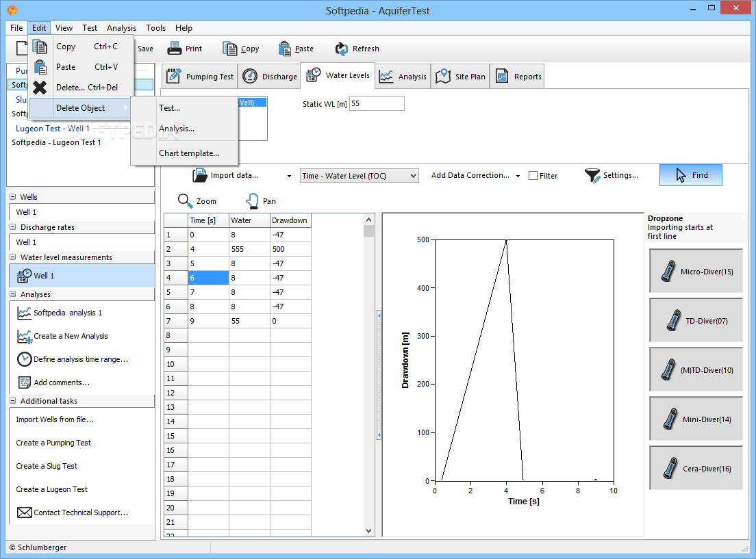The height and width of the screenshot is (559, 756).
Task: Choose Analysis... in the Delete Object submenu
Action: click(185, 129)
